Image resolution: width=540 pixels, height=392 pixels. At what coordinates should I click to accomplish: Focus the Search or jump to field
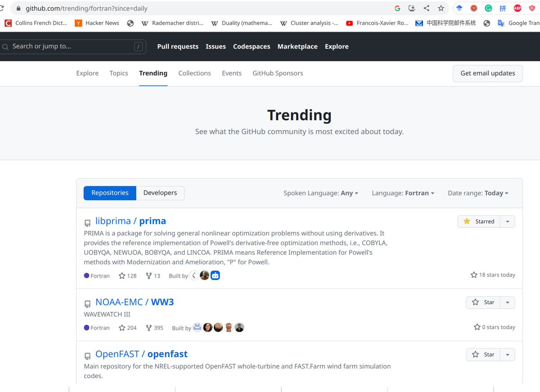click(x=73, y=46)
